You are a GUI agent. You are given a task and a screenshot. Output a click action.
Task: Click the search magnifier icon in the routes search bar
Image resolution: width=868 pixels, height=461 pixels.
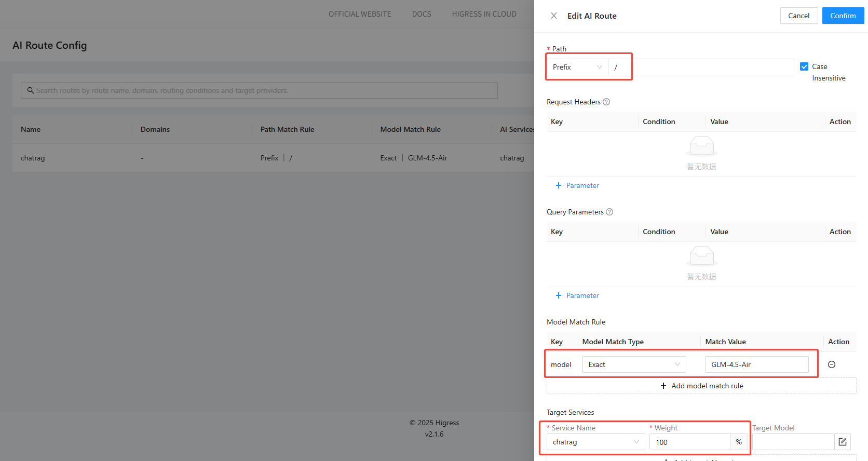click(x=31, y=90)
